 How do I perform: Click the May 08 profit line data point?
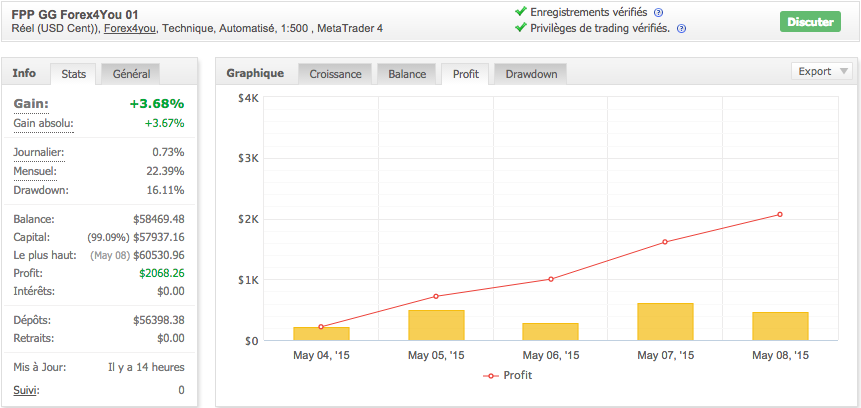tap(780, 214)
